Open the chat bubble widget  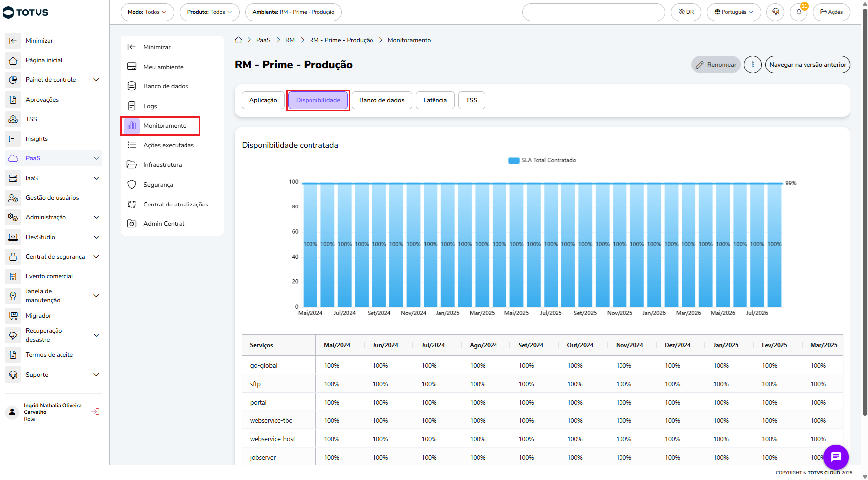coord(836,457)
